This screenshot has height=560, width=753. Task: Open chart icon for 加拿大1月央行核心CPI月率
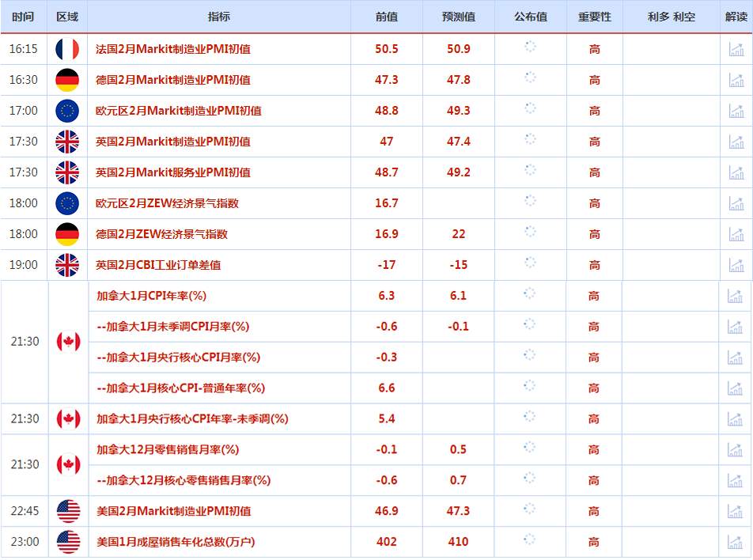735,357
